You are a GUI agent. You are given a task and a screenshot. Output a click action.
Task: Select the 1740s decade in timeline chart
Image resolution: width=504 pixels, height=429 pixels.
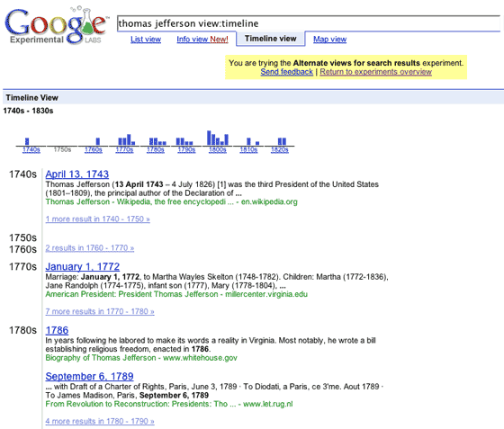pos(31,149)
